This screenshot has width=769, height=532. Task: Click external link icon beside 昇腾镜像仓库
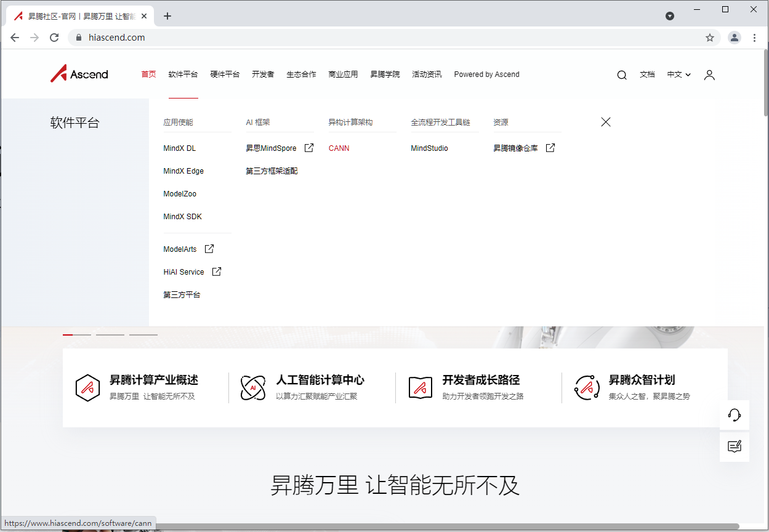[x=550, y=148]
